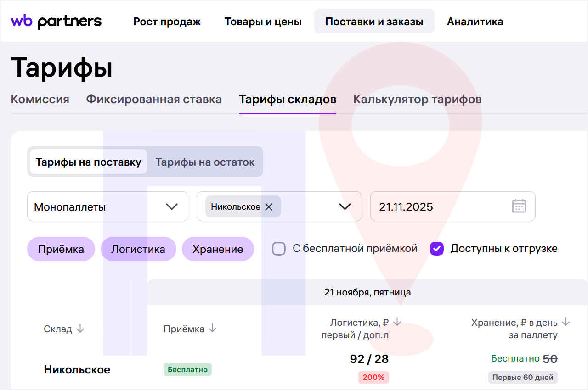The image size is (588, 390).
Task: Click the 200% logistics coefficient badge
Action: [x=373, y=377]
